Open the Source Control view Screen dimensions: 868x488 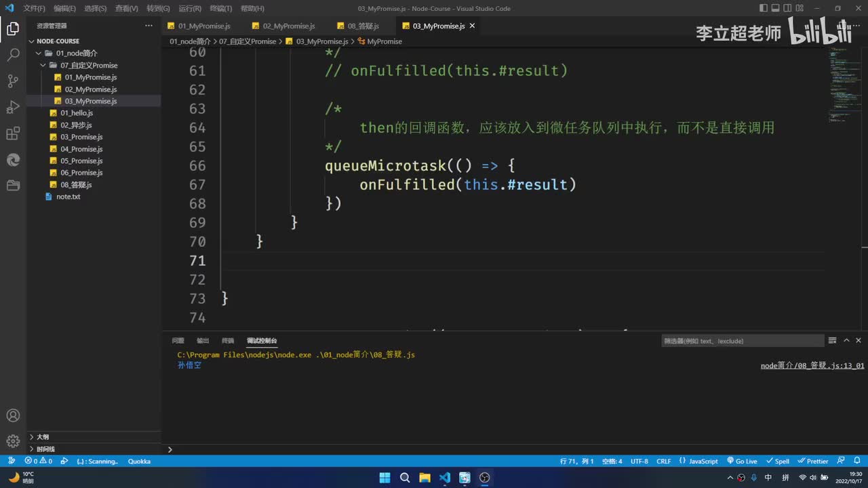coord(13,81)
